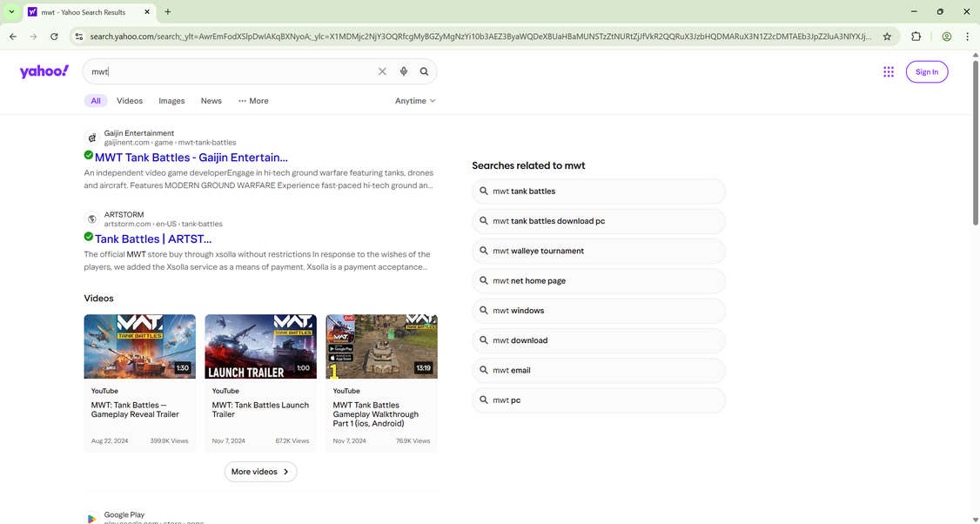The height and width of the screenshot is (524, 980).
Task: Play the Launch Trailer video thumbnail
Action: [260, 346]
